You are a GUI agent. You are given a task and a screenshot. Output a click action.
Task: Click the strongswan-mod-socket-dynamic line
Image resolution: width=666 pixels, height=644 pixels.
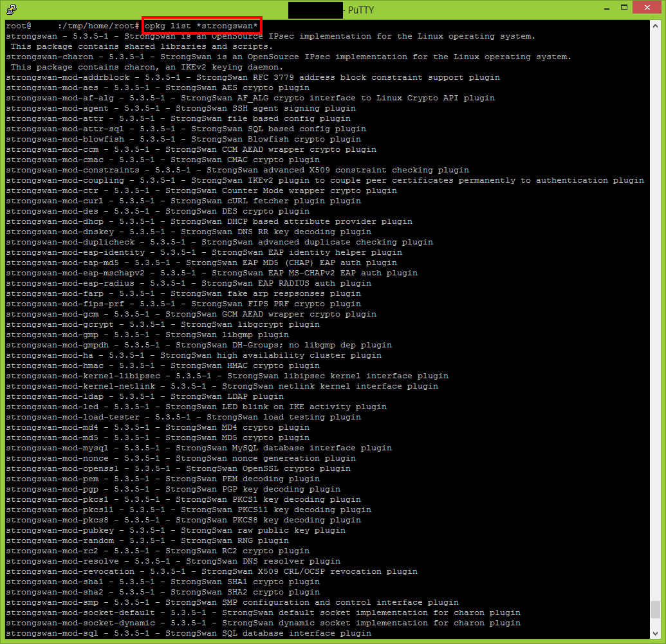(x=263, y=623)
